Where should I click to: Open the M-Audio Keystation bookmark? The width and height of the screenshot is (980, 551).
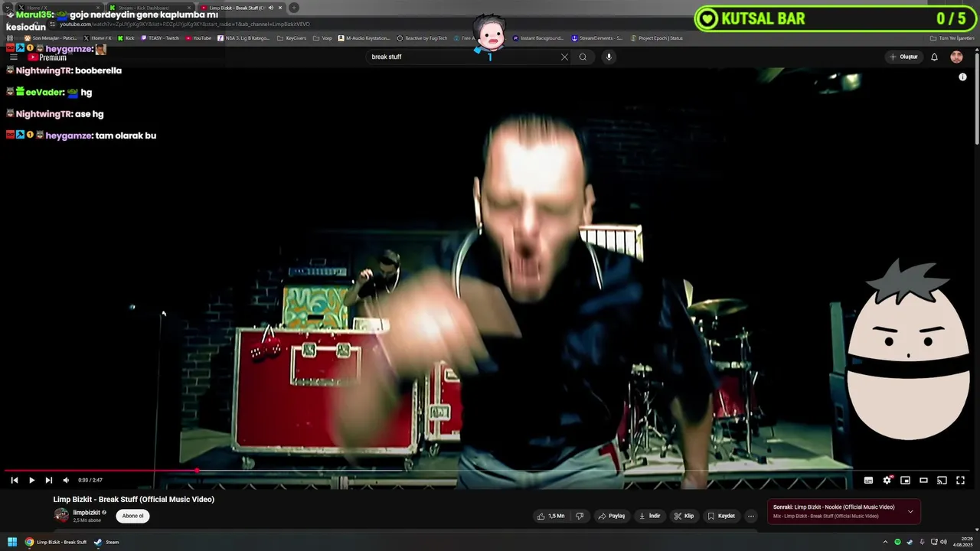(x=364, y=37)
